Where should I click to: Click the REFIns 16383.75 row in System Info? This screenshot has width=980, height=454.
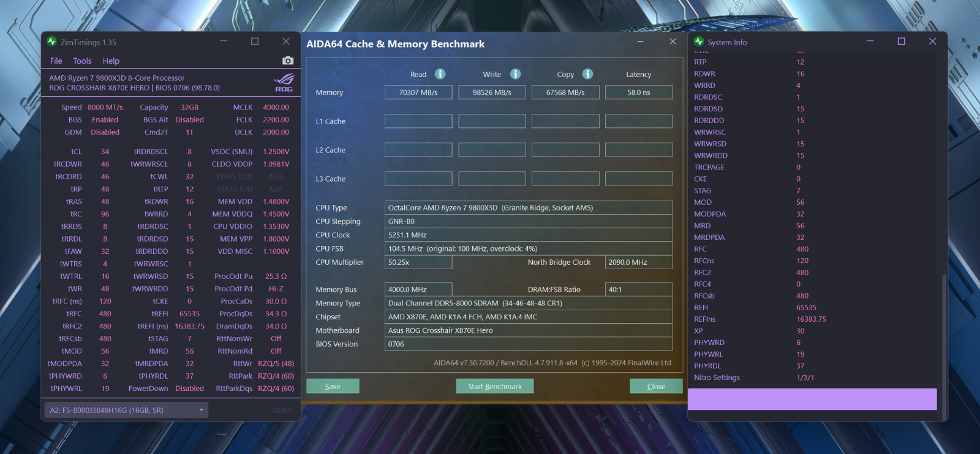coord(812,319)
